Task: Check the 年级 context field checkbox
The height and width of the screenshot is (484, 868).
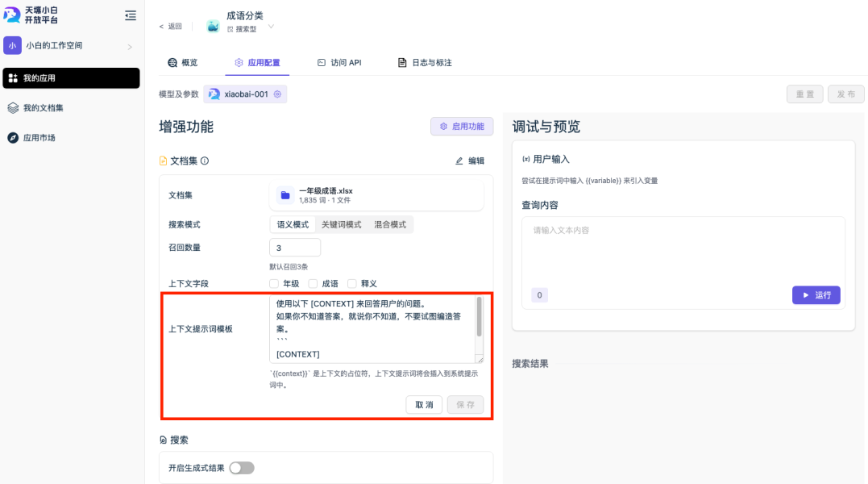Action: [274, 283]
